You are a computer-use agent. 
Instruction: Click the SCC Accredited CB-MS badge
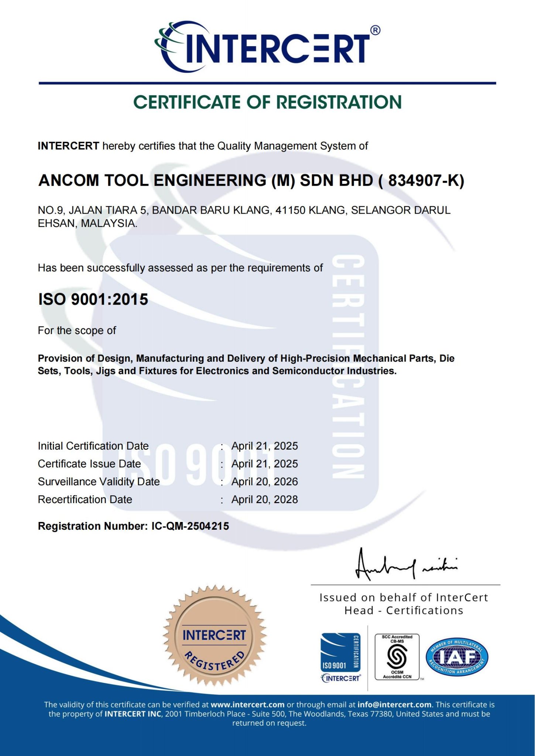pos(397,657)
